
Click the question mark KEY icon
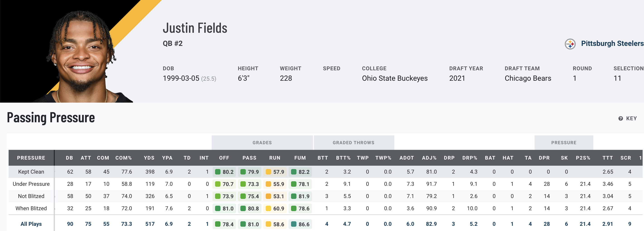620,118
